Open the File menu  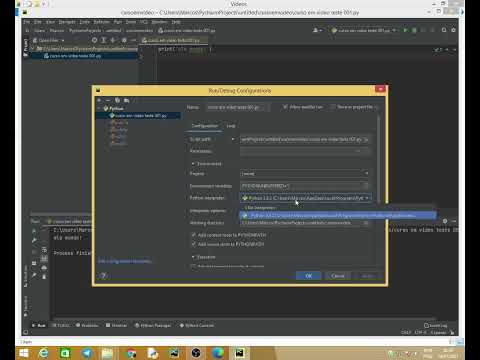pos(27,22)
